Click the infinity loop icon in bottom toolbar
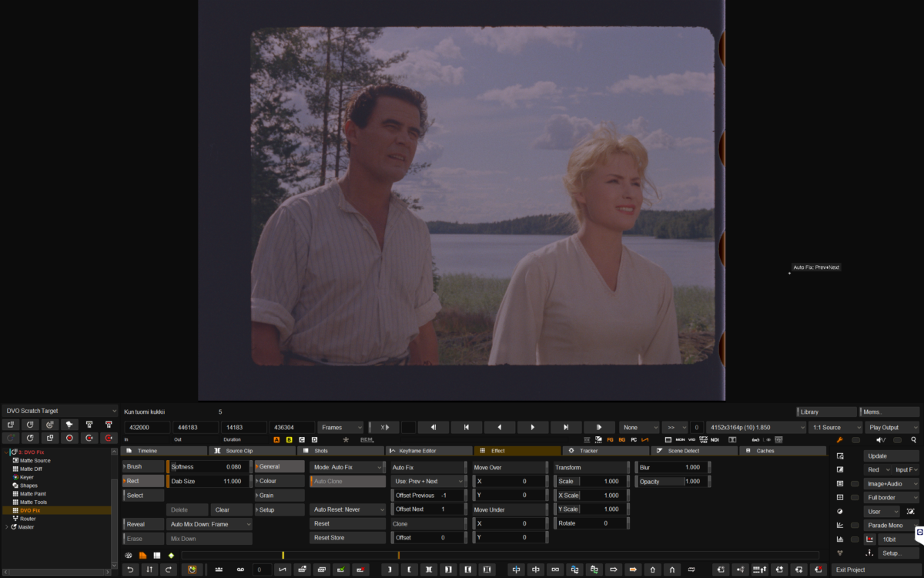 [555, 570]
